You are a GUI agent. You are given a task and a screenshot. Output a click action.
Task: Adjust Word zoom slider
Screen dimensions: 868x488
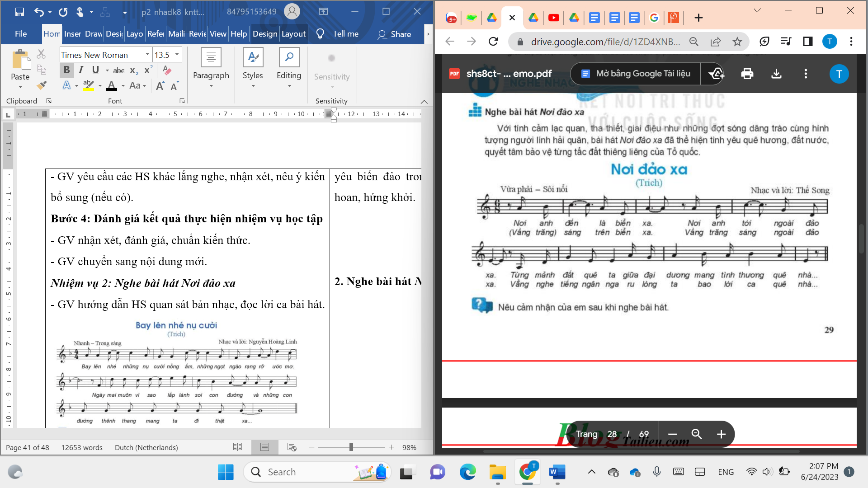click(351, 447)
